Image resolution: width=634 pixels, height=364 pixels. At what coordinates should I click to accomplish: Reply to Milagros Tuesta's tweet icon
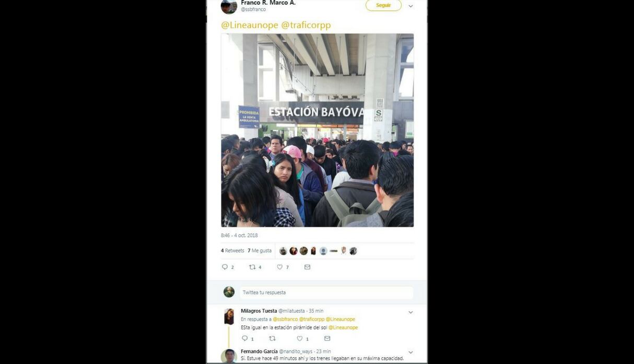click(244, 338)
